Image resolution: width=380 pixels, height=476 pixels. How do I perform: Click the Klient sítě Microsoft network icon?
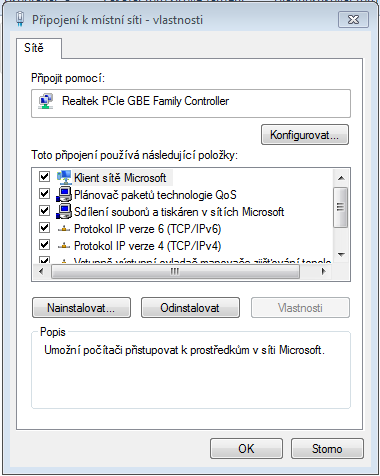point(64,177)
